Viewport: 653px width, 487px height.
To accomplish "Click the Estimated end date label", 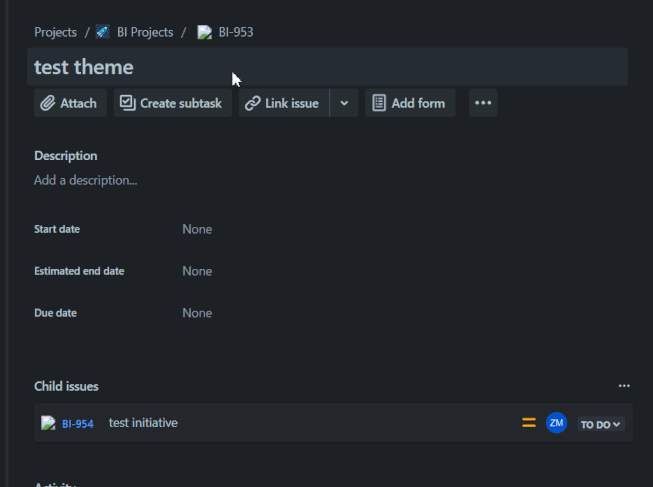I will (79, 271).
